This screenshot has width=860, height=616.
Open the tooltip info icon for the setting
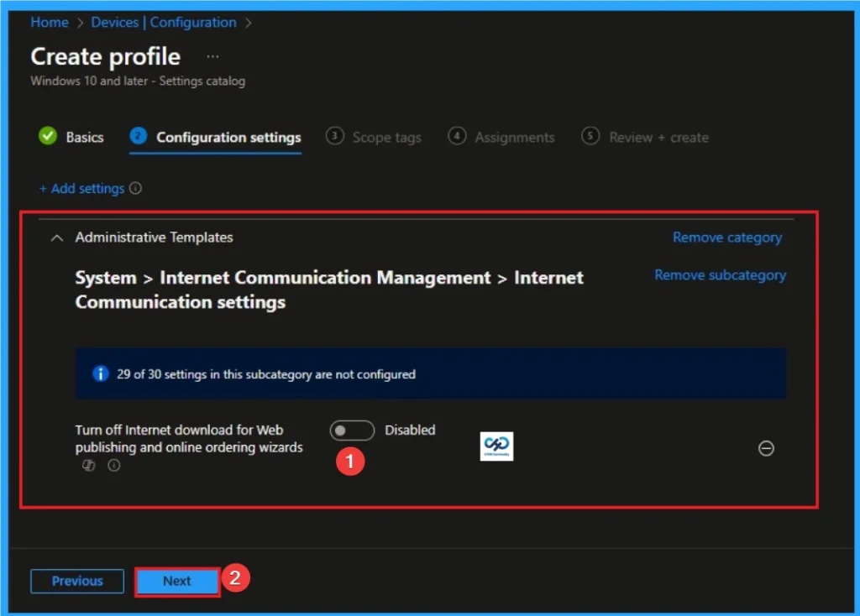click(113, 465)
